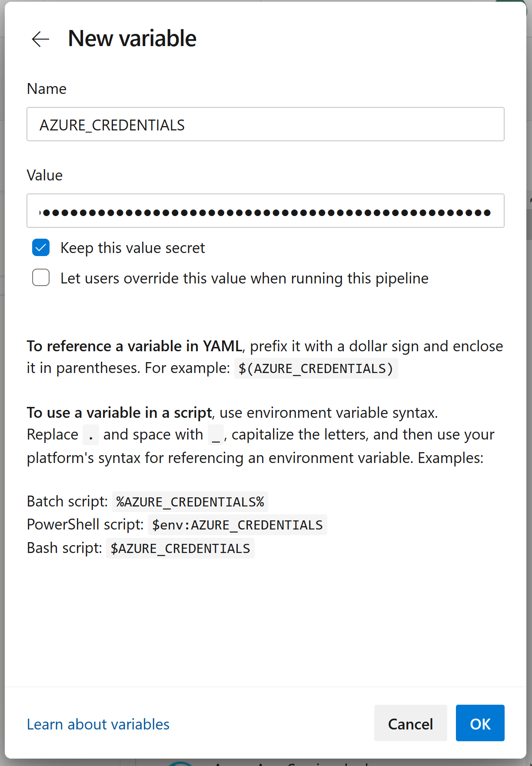This screenshot has width=532, height=766.
Task: Select the $(AZURE_CREDENTIALS) YAML example
Action: pos(316,368)
